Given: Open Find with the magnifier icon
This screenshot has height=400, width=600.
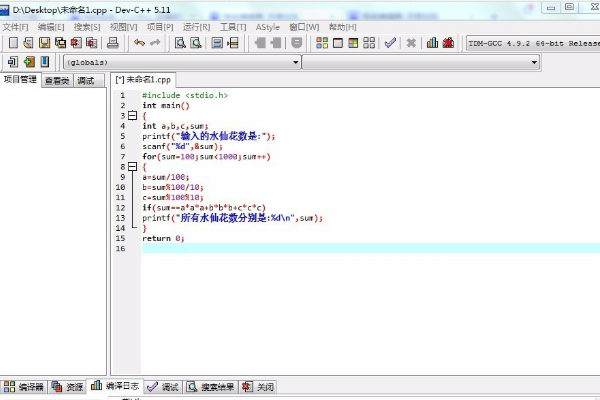Looking at the screenshot, I should pos(180,42).
